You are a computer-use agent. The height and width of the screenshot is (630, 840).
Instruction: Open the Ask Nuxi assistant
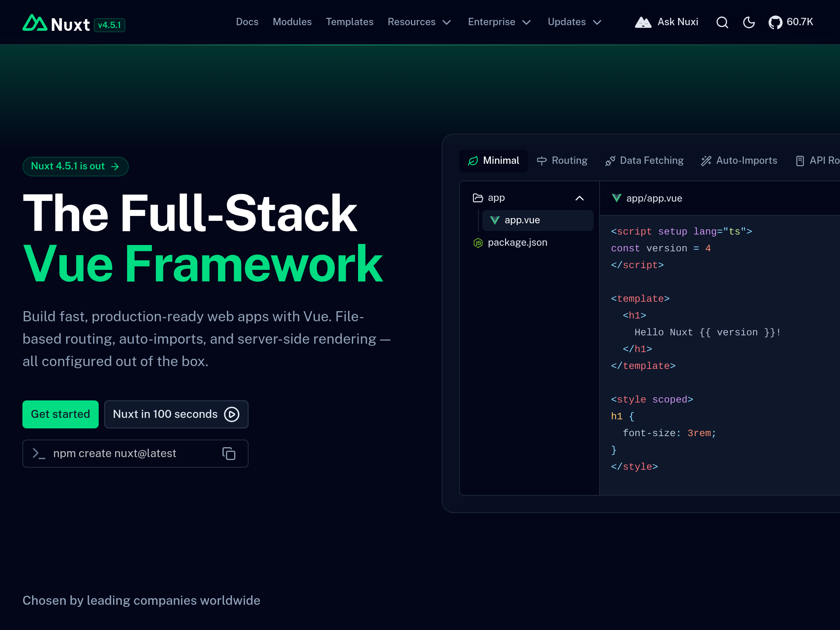coord(666,22)
